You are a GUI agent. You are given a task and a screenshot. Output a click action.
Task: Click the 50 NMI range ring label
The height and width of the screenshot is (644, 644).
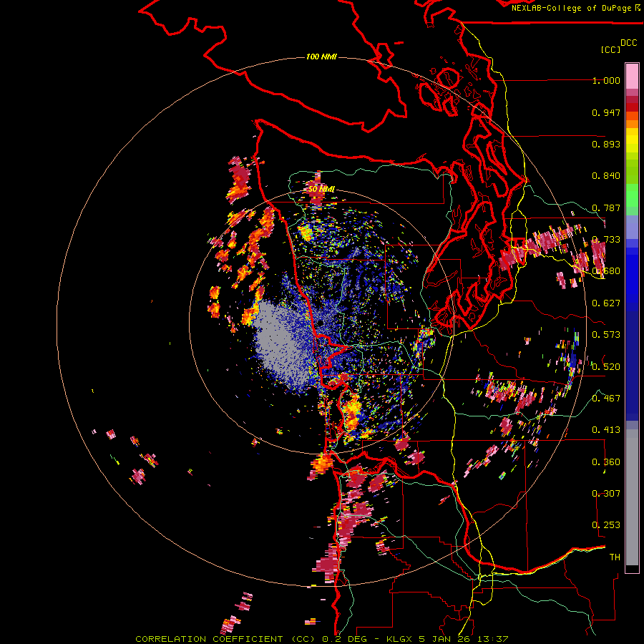(321, 190)
